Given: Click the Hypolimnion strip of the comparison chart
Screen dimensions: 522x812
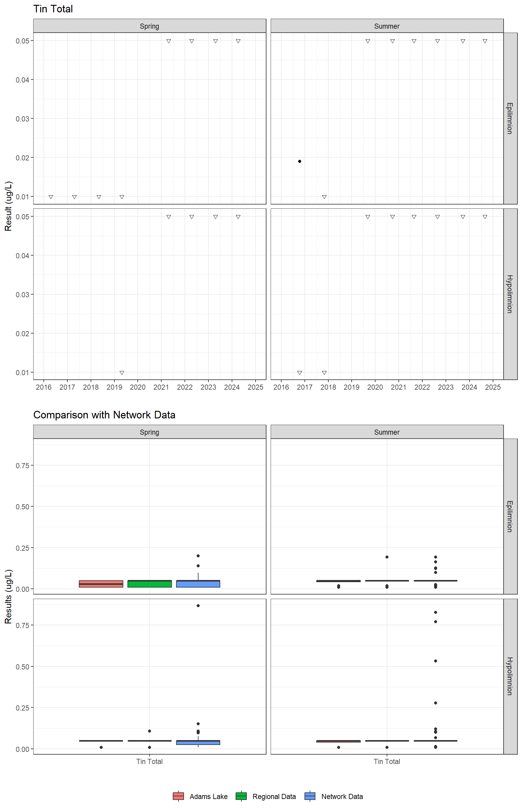Looking at the screenshot, I should coord(510,676).
